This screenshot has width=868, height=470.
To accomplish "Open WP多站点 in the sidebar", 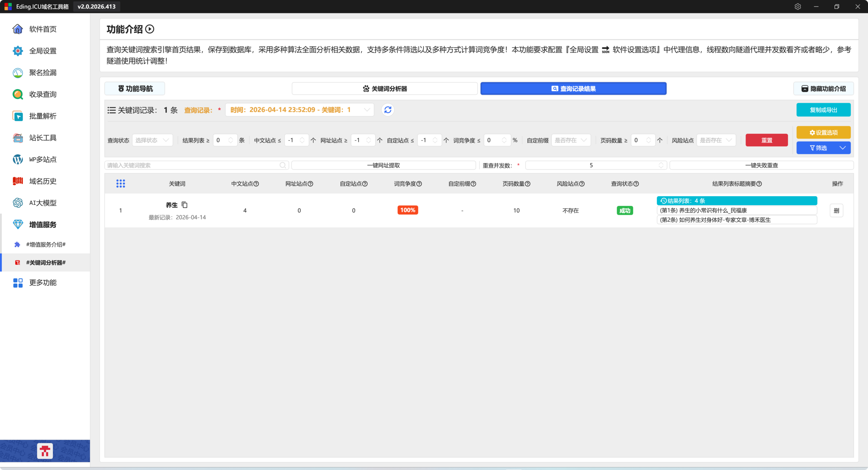I will coord(43,159).
